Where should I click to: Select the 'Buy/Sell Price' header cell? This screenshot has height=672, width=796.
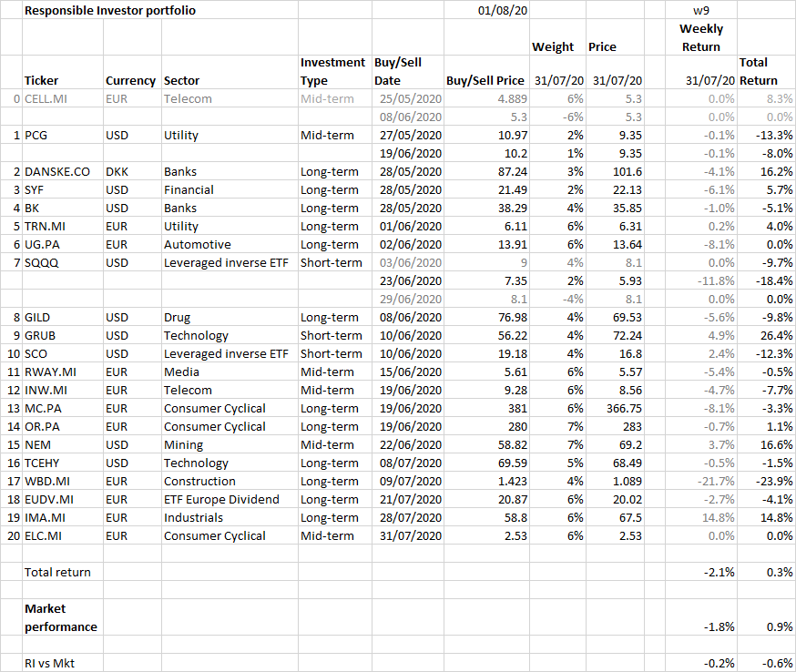coord(485,80)
